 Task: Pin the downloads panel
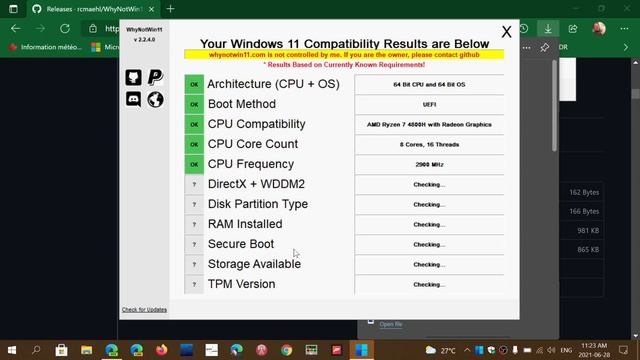[x=544, y=48]
